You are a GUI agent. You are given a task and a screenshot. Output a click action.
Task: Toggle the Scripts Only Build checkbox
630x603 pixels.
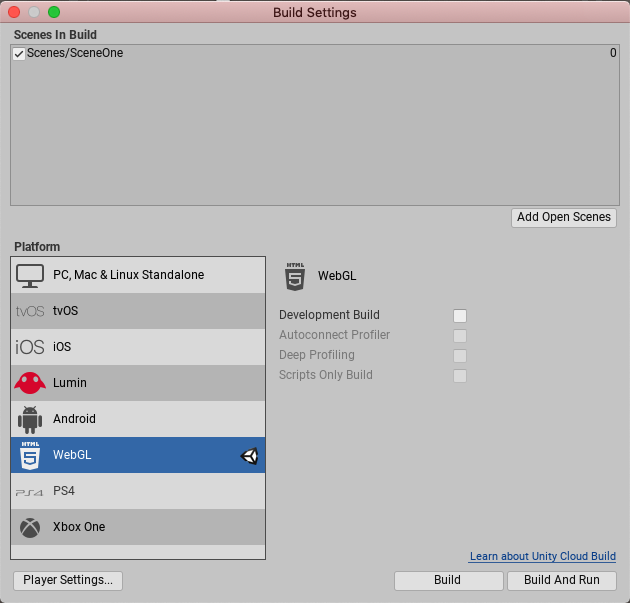[460, 376]
